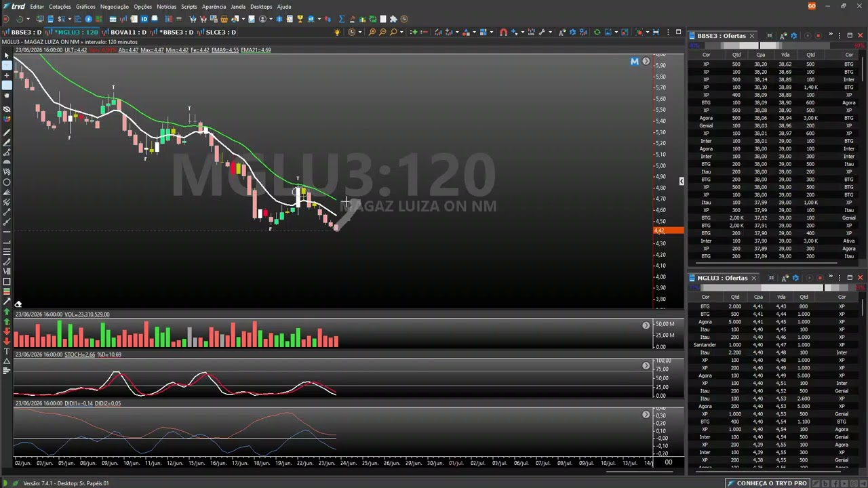Open the zoom options dropdown arrow
Image resolution: width=868 pixels, height=488 pixels.
401,32
